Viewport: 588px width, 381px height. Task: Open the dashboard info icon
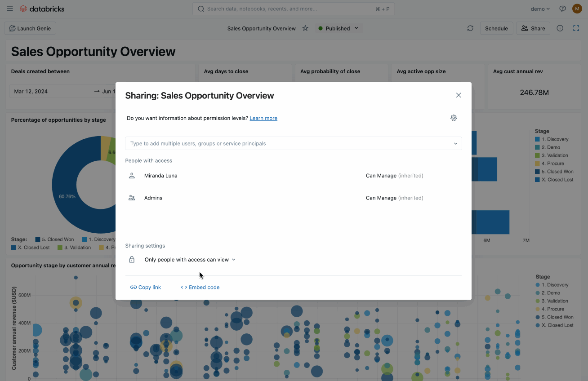click(x=560, y=28)
